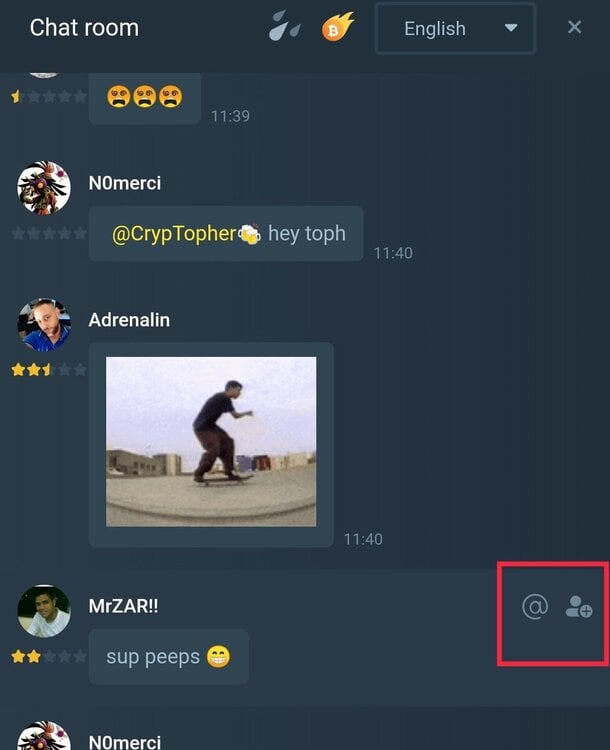Follow the @CrypTopher mention link
610x750 pixels.
174,234
